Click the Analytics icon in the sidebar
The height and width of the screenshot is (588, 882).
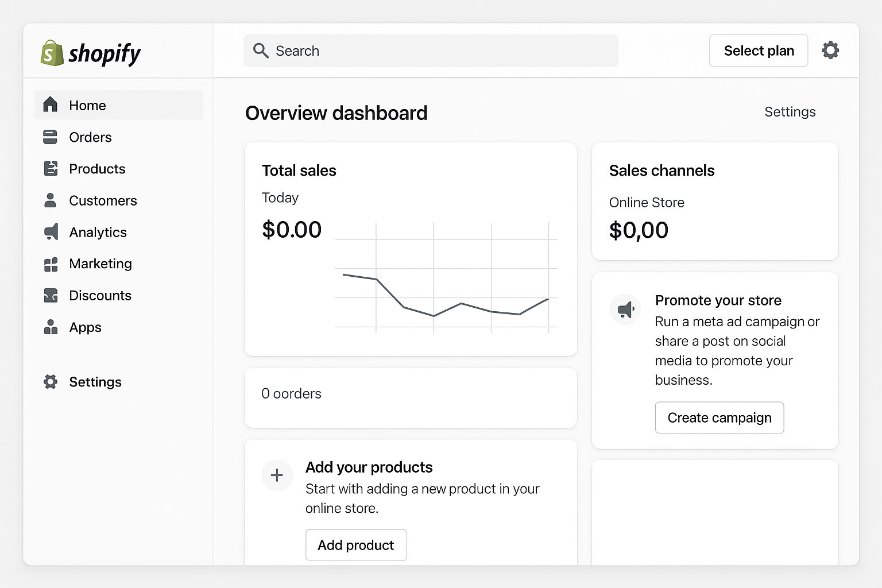tap(51, 232)
